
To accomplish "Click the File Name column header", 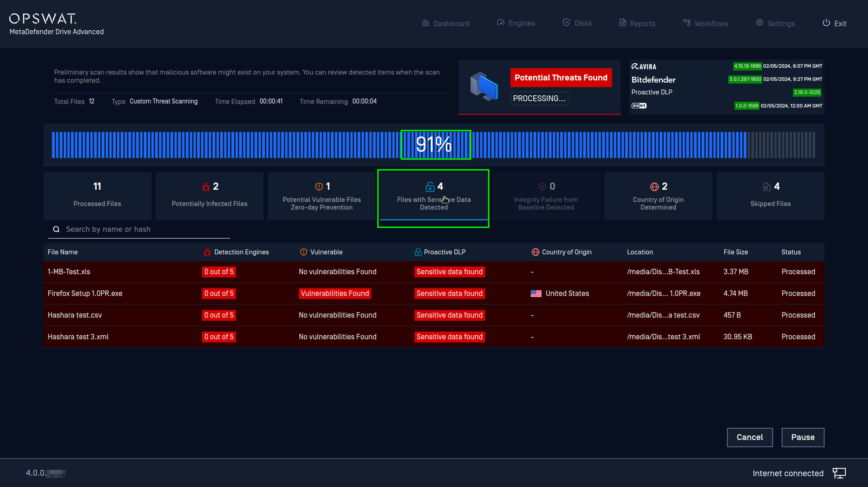I will pyautogui.click(x=63, y=252).
